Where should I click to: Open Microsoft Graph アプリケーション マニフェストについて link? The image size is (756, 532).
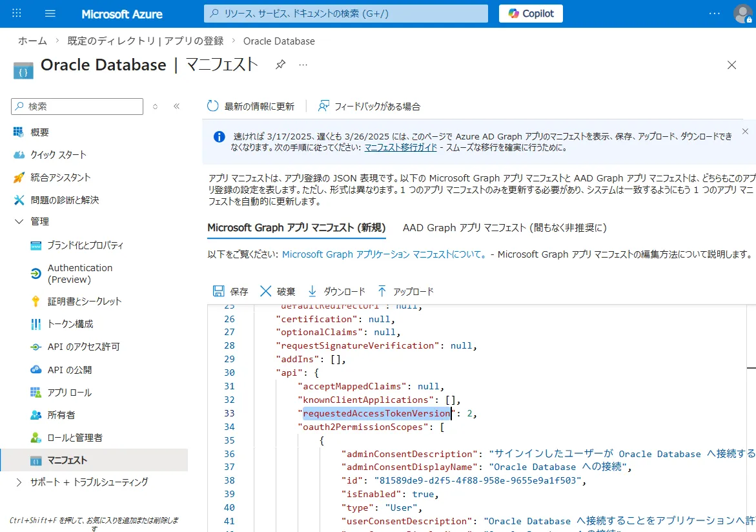pos(384,254)
